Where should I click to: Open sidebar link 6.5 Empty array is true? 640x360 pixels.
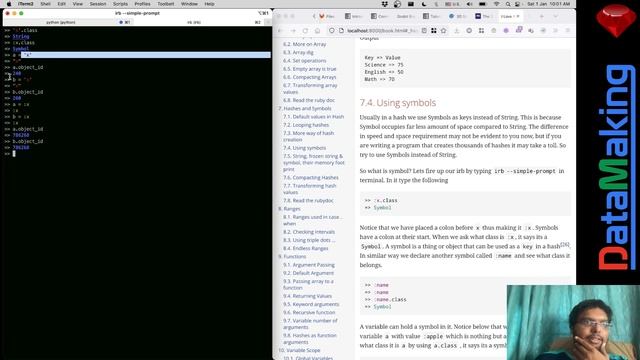coord(309,69)
